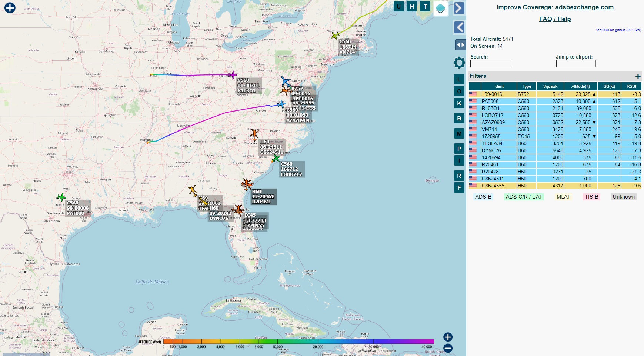The height and width of the screenshot is (356, 644).
Task: Click the Jump to airport field
Action: [575, 64]
